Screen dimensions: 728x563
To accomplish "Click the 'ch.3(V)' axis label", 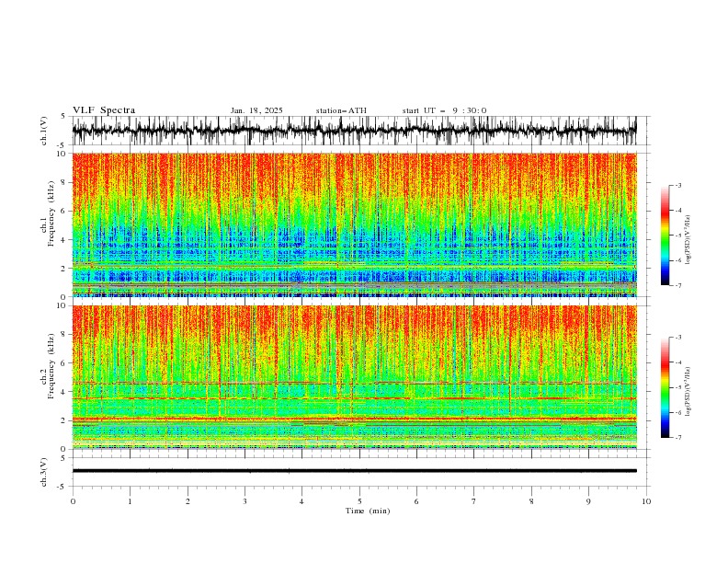I will [44, 472].
